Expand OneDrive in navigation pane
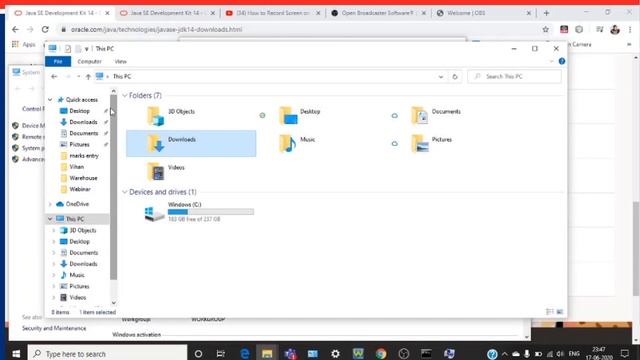640x360 pixels. (x=50, y=204)
